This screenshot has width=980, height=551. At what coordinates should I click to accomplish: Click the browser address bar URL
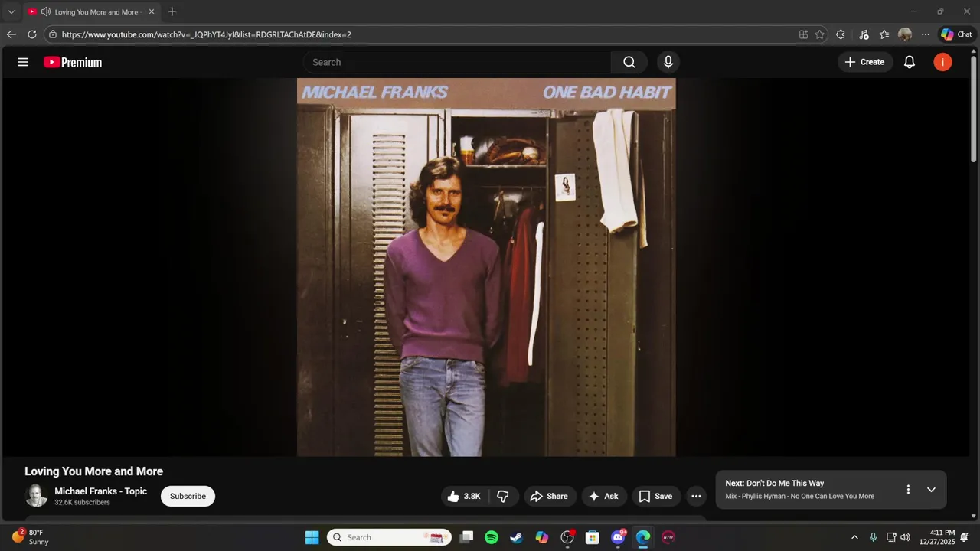click(207, 34)
